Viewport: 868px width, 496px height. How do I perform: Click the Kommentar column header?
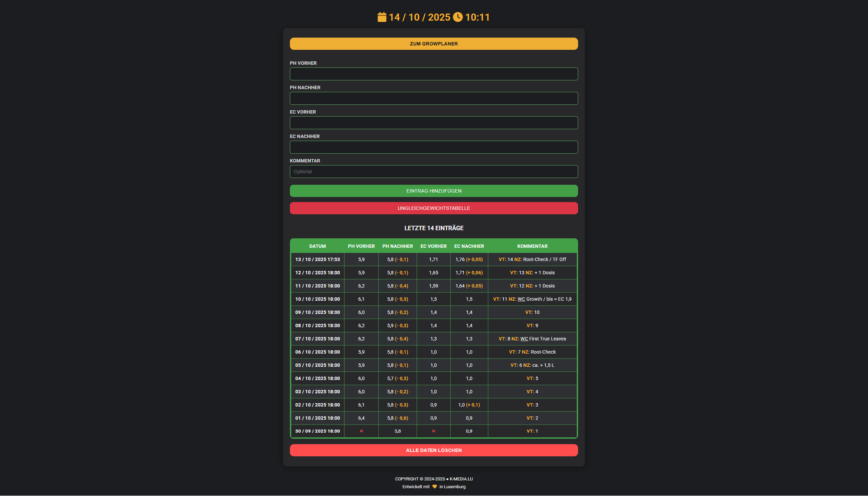532,246
